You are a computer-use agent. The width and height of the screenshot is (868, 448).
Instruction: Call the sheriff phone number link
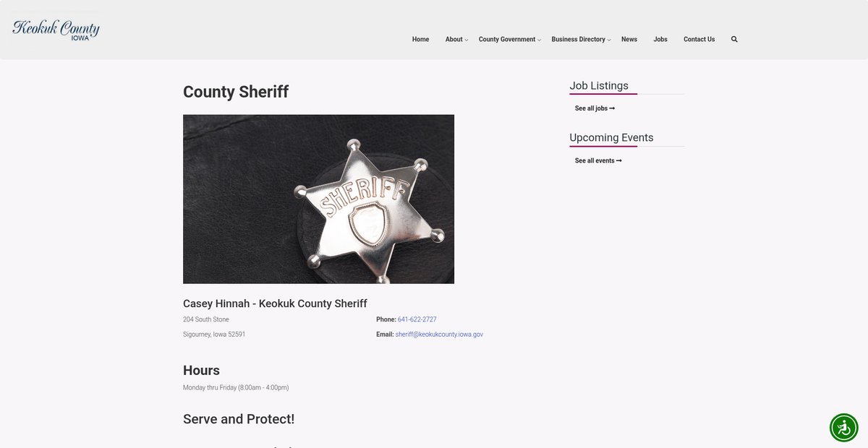click(417, 319)
